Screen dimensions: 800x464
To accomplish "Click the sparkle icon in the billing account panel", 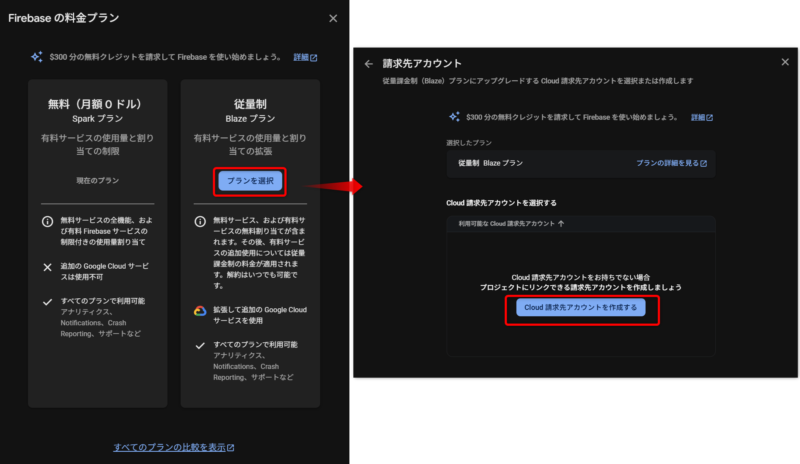I will pos(454,117).
